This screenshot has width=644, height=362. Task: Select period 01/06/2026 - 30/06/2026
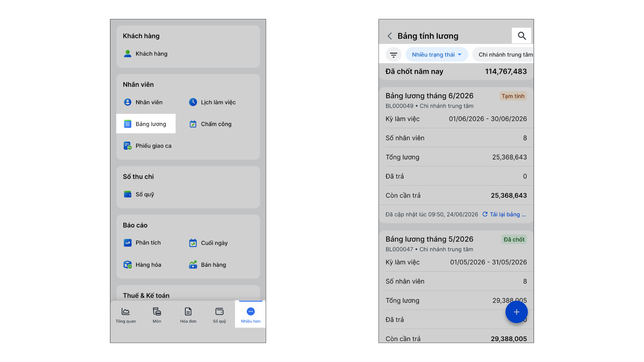click(488, 119)
